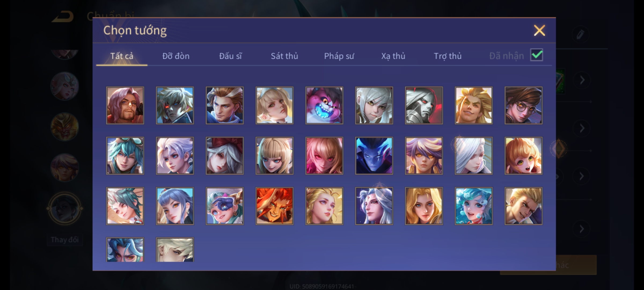The width and height of the screenshot is (644, 290).
Task: Pick the pink-haired bearded man hero
Action: coord(125,105)
